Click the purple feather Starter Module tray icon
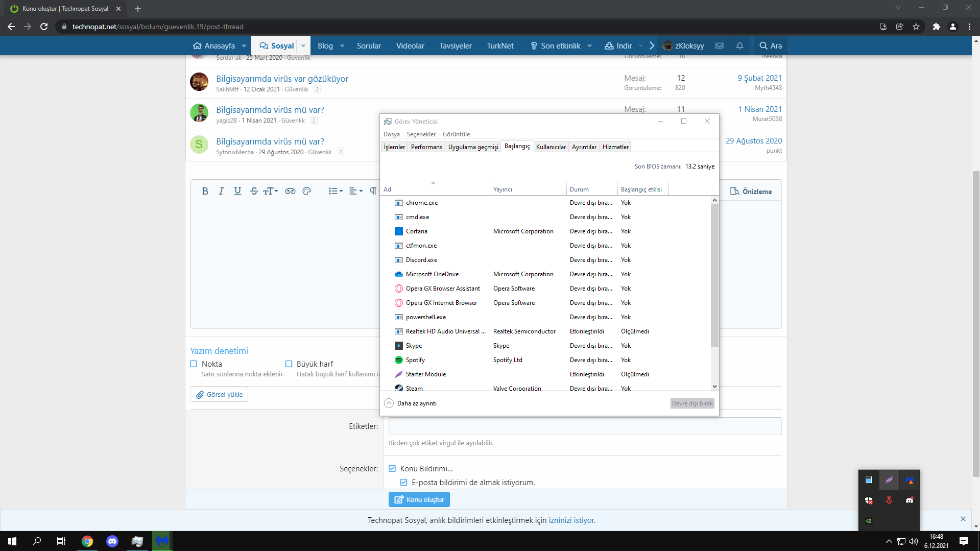This screenshot has height=551, width=980. click(x=889, y=480)
